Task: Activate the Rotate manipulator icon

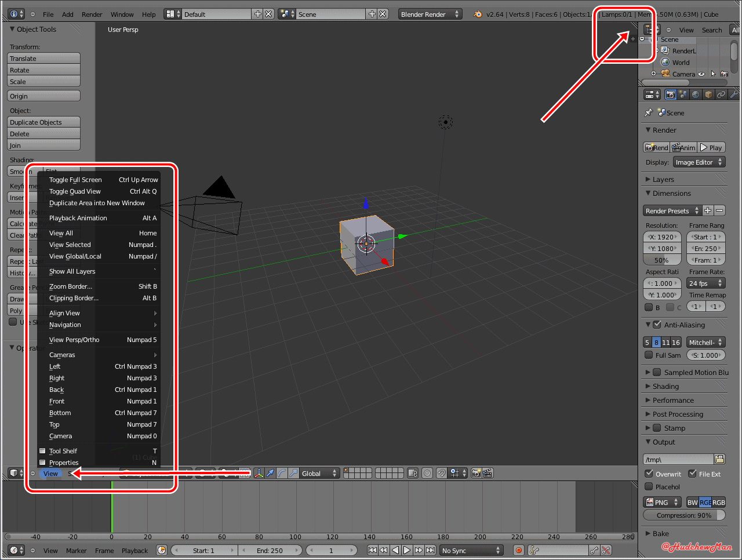Action: click(x=281, y=473)
